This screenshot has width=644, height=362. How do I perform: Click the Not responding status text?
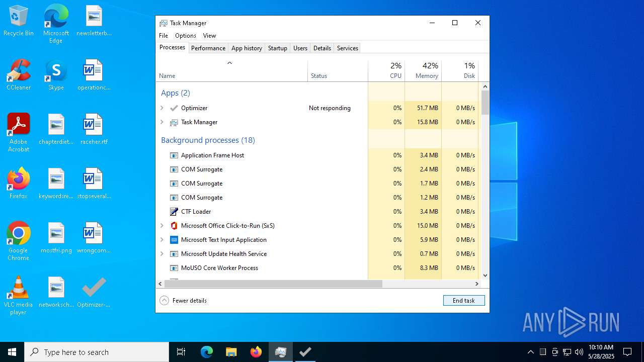coord(330,108)
